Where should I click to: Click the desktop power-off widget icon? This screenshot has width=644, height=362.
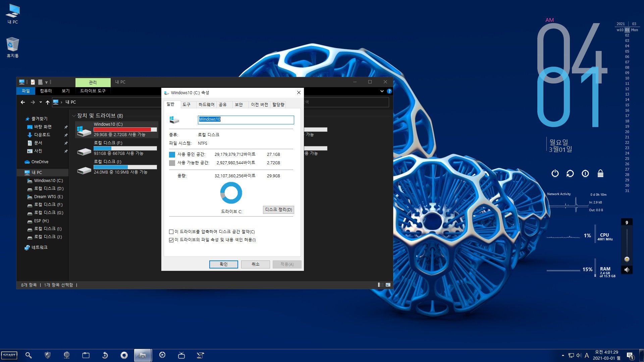pyautogui.click(x=555, y=173)
